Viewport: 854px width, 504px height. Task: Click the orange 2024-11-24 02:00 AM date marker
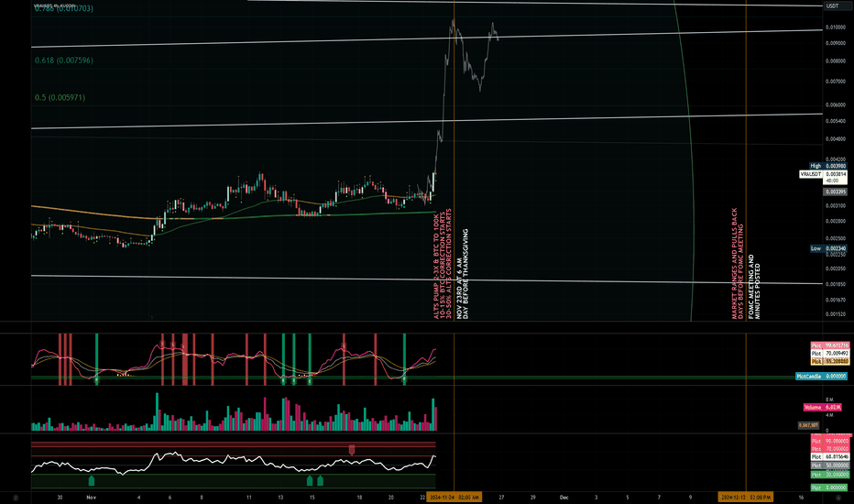[x=454, y=498]
